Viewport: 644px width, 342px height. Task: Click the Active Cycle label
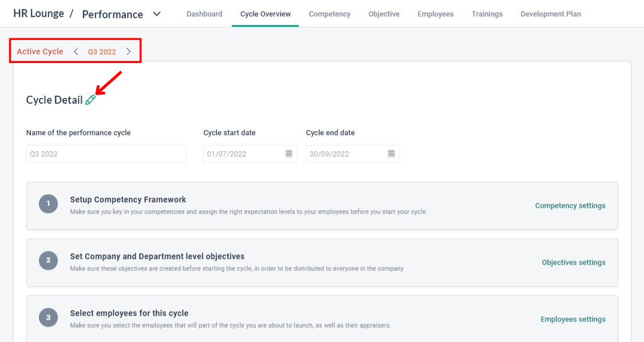point(40,52)
